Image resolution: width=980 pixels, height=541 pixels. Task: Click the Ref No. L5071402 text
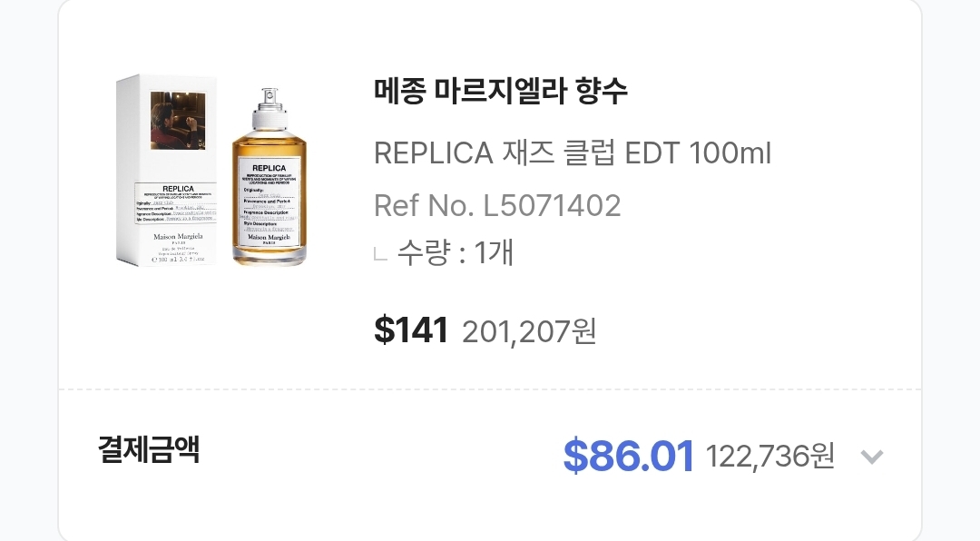pos(497,206)
